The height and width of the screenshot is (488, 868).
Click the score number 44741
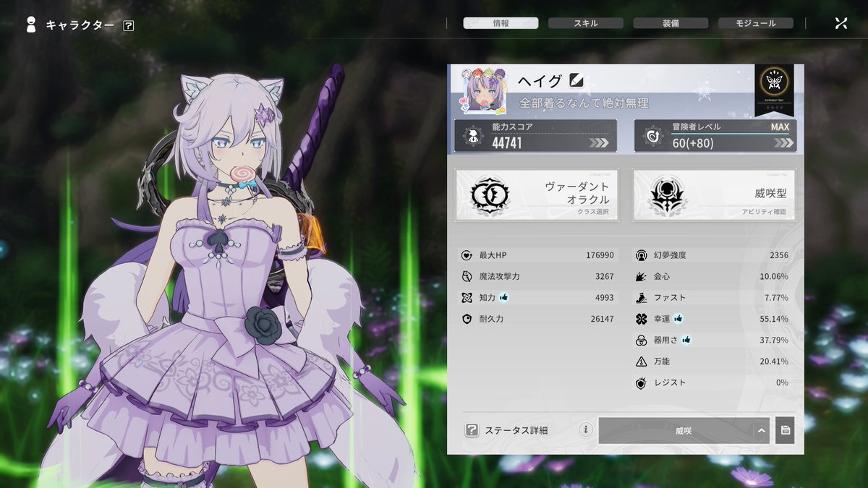(x=507, y=143)
